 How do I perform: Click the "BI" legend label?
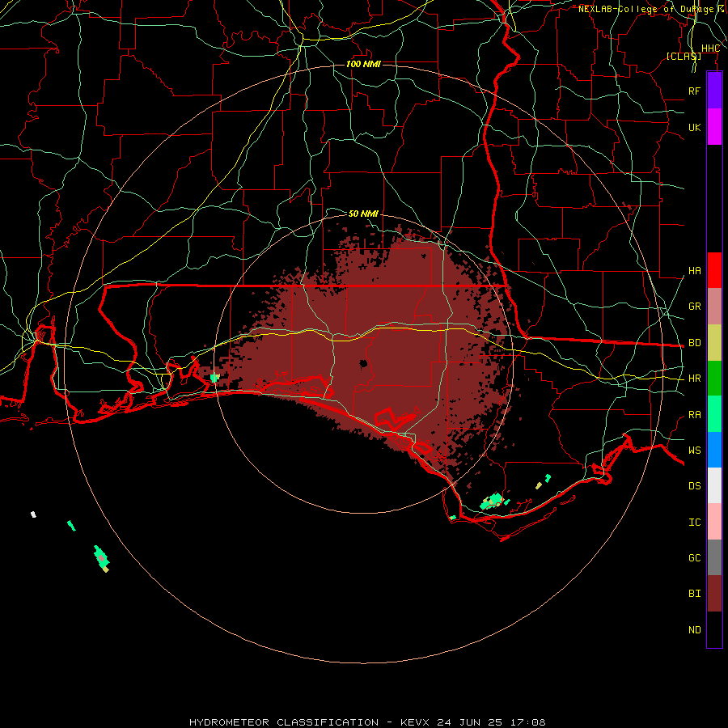point(694,594)
